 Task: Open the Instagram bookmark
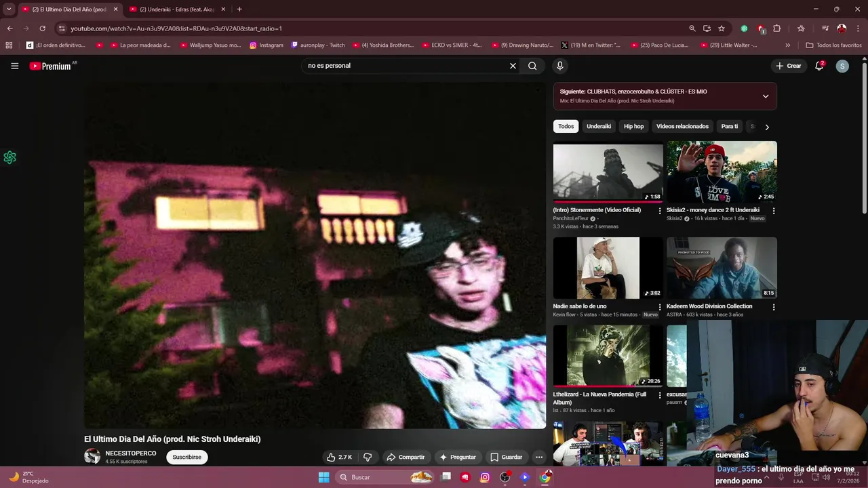pyautogui.click(x=266, y=45)
